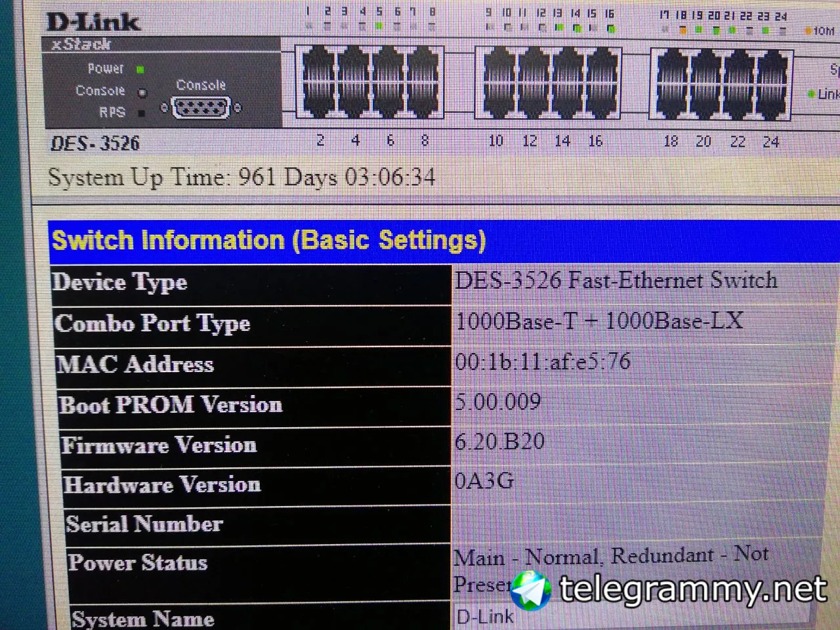This screenshot has width=840, height=630.
Task: Click the System Up Time 961 Days text
Action: pyautogui.click(x=241, y=177)
